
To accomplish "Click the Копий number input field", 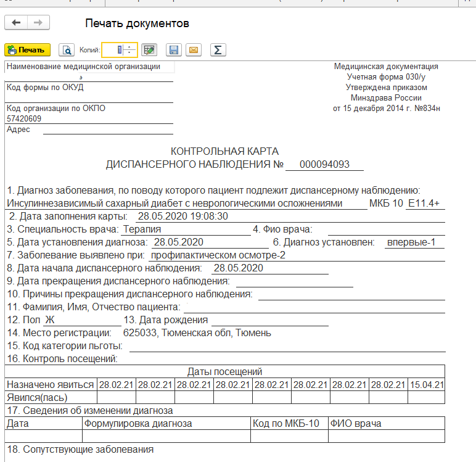I will click(x=113, y=50).
